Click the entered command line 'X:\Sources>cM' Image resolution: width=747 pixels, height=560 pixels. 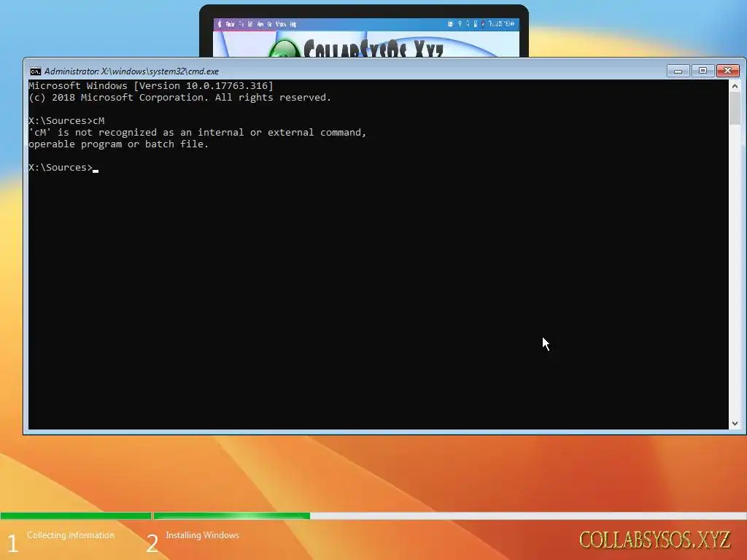66,121
